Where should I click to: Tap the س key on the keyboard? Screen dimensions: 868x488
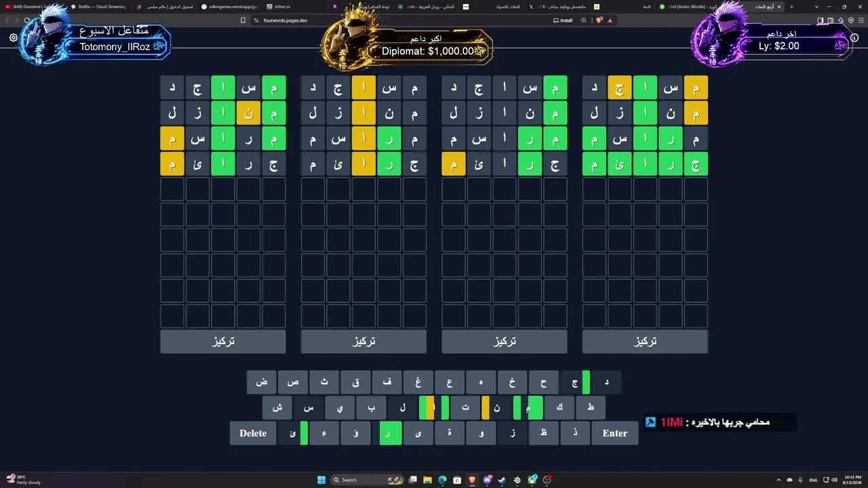coord(309,408)
